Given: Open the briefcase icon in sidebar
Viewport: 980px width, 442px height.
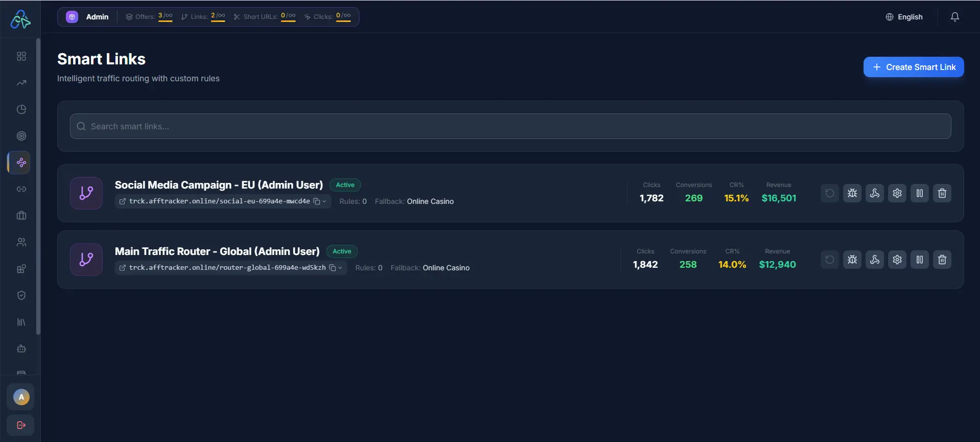Looking at the screenshot, I should 21,216.
